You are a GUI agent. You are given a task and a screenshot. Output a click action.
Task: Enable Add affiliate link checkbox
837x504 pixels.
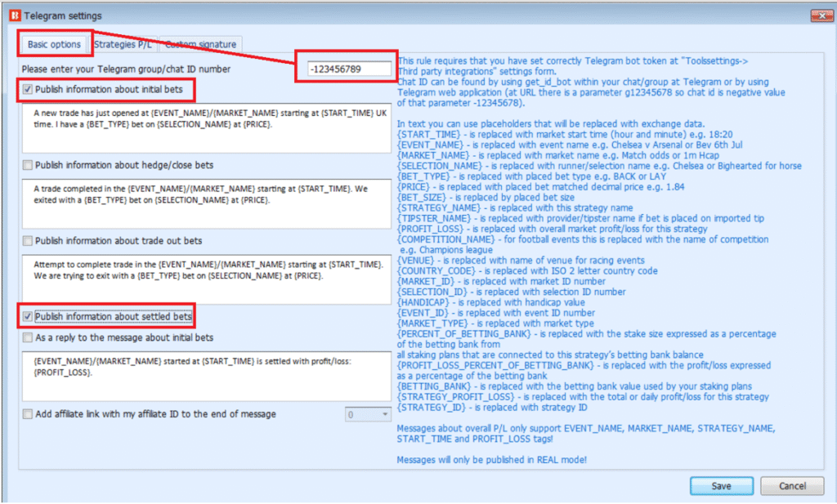tap(29, 414)
